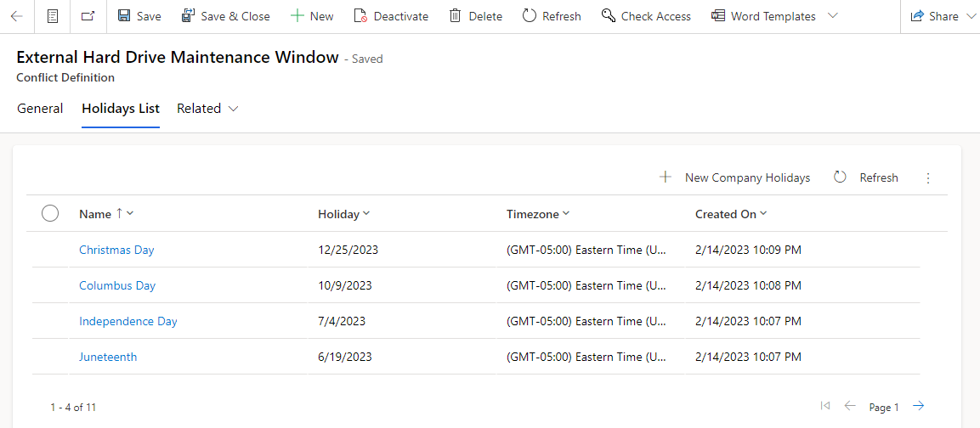
Task: Expand the Word Templates dropdown chevron
Action: [x=832, y=16]
